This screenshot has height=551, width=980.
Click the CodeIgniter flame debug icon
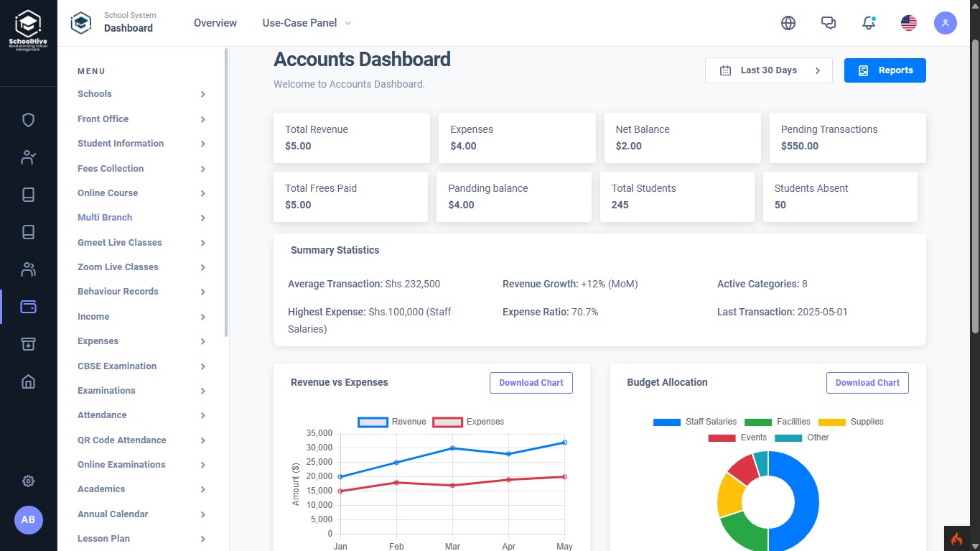coord(956,538)
